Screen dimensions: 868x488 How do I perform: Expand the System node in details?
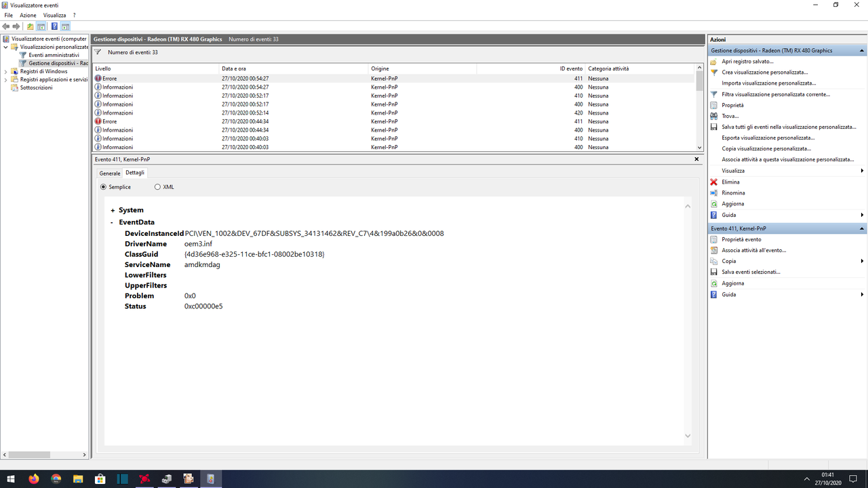pyautogui.click(x=113, y=210)
